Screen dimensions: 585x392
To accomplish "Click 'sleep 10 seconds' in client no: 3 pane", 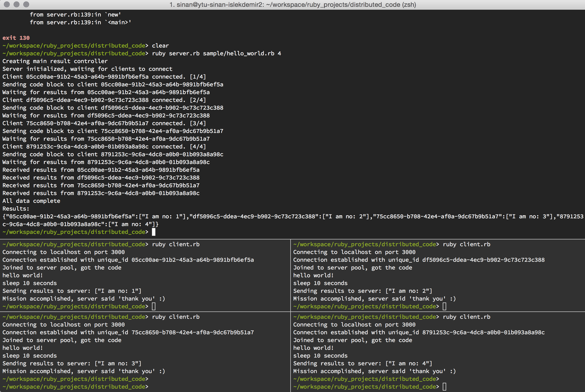I will 30,356.
